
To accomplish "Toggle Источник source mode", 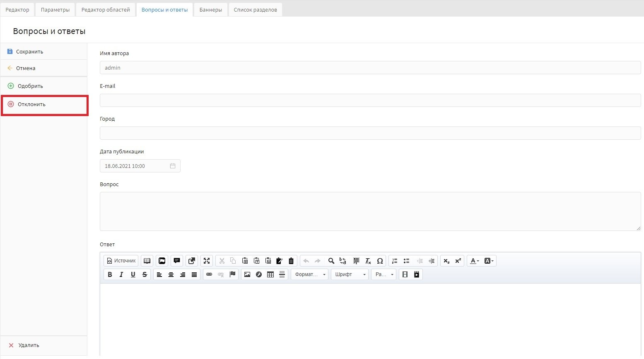I will point(121,261).
